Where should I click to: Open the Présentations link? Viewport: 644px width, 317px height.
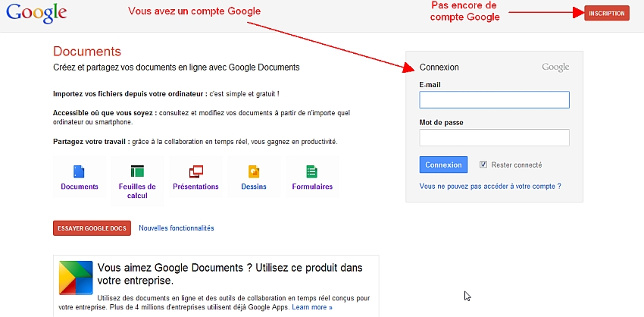tap(196, 187)
